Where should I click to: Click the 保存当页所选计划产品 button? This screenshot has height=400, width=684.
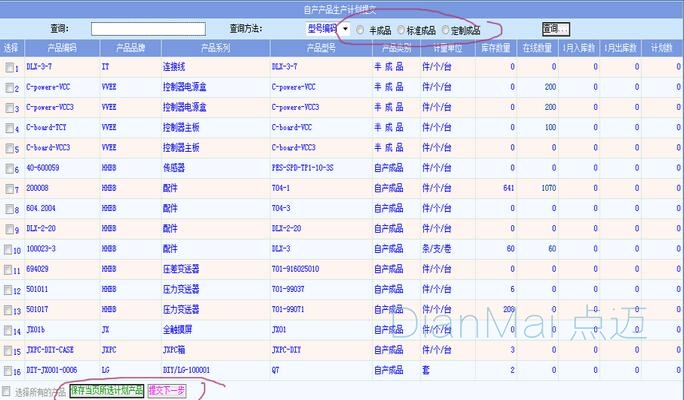[106, 390]
